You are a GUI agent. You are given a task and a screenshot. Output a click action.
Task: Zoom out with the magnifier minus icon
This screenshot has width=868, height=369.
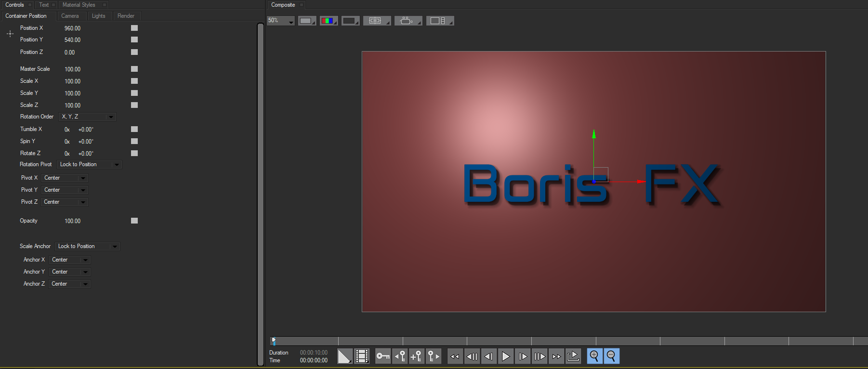(611, 356)
